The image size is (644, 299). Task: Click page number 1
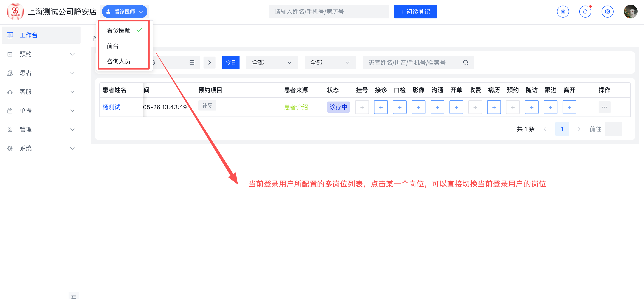tap(562, 129)
